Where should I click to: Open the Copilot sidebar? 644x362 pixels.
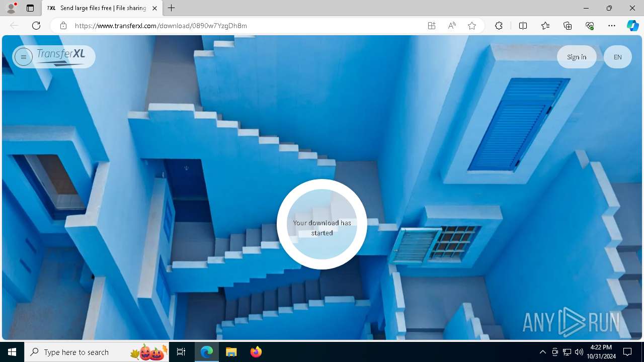(x=632, y=26)
